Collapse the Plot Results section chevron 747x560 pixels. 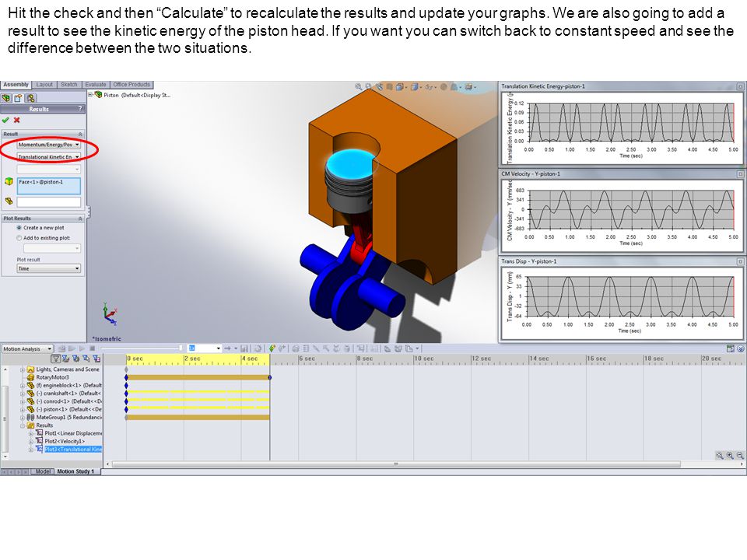[80, 219]
